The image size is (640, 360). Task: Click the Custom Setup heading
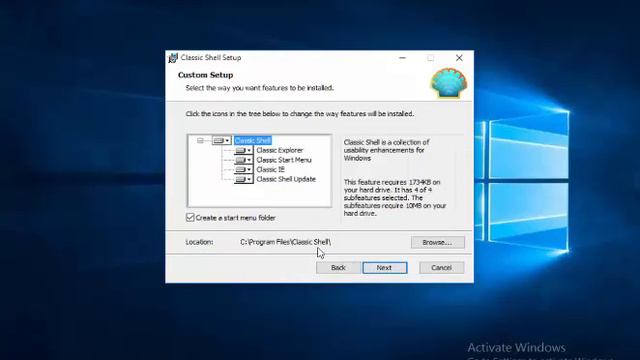click(x=205, y=75)
